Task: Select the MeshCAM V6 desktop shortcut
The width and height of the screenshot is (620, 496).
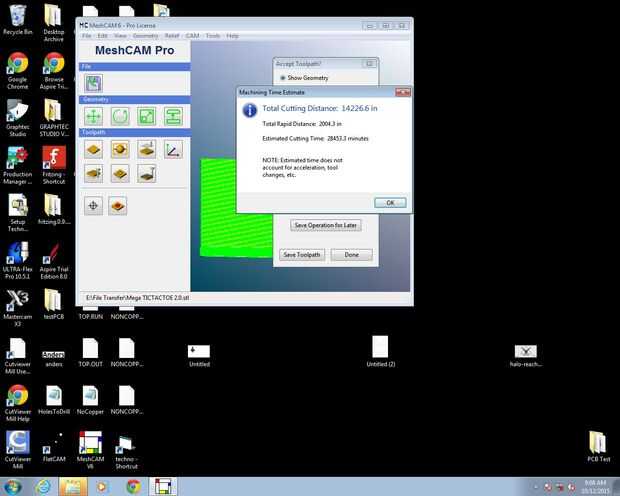Action: [x=91, y=450]
